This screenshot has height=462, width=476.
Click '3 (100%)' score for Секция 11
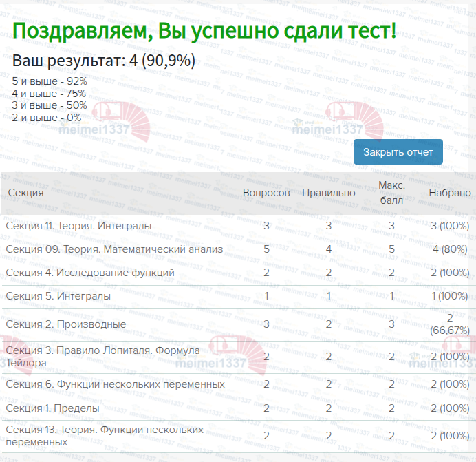click(450, 226)
